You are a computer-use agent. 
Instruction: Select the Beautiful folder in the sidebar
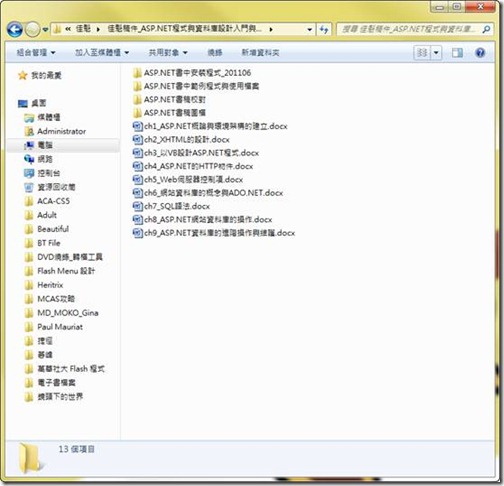[47, 229]
